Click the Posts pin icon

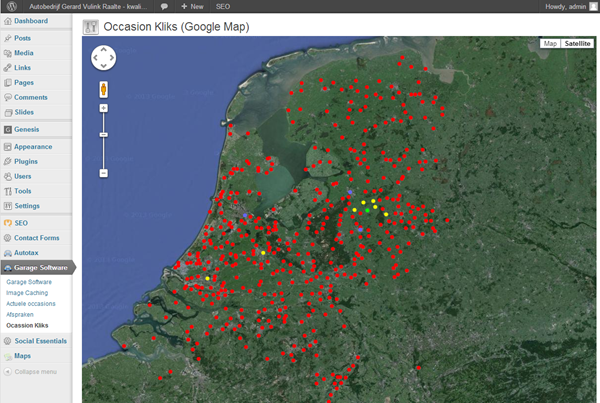(x=8, y=38)
